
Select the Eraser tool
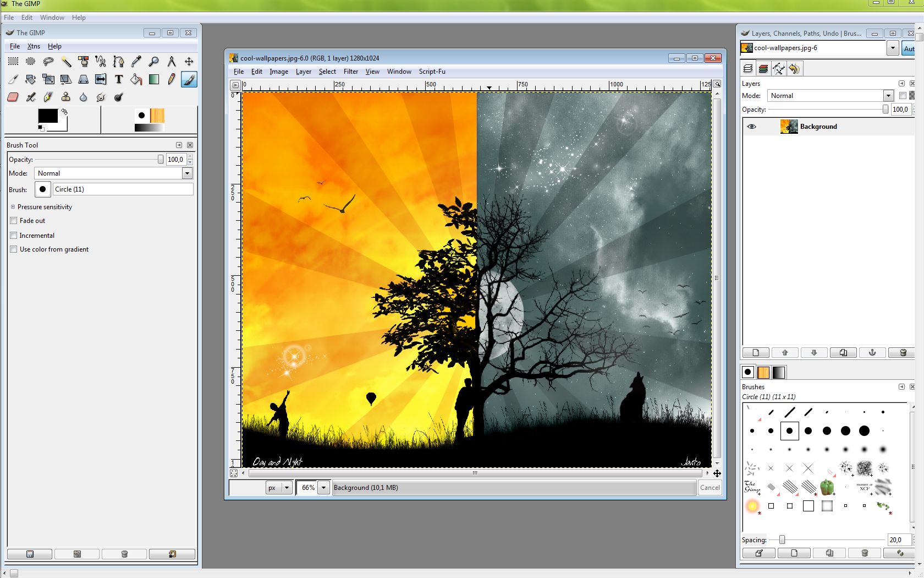[x=13, y=97]
